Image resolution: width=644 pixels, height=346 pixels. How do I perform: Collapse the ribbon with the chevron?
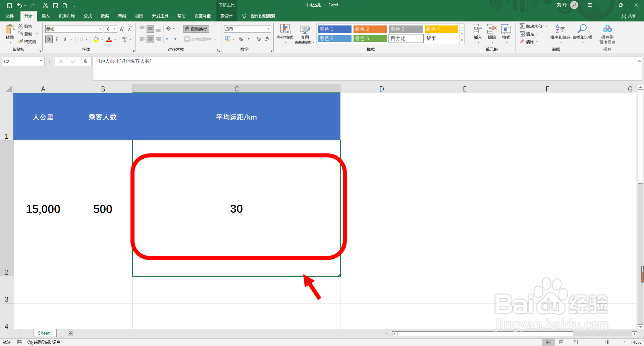pos(639,51)
